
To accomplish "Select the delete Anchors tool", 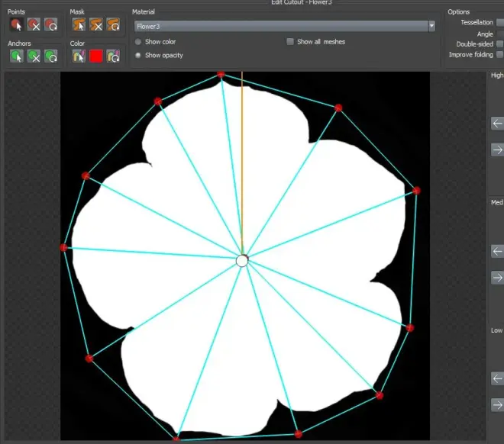I will 34,56.
